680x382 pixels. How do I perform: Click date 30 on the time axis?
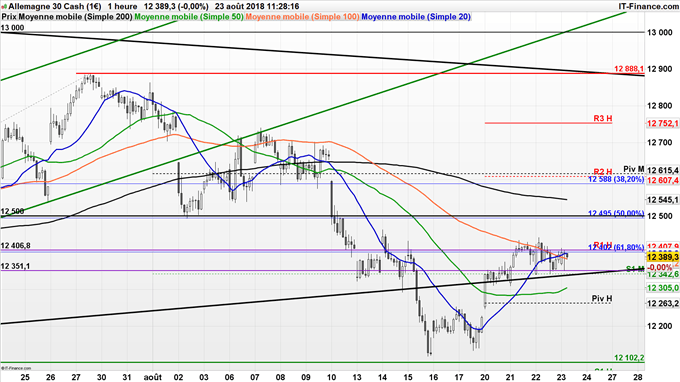click(101, 377)
